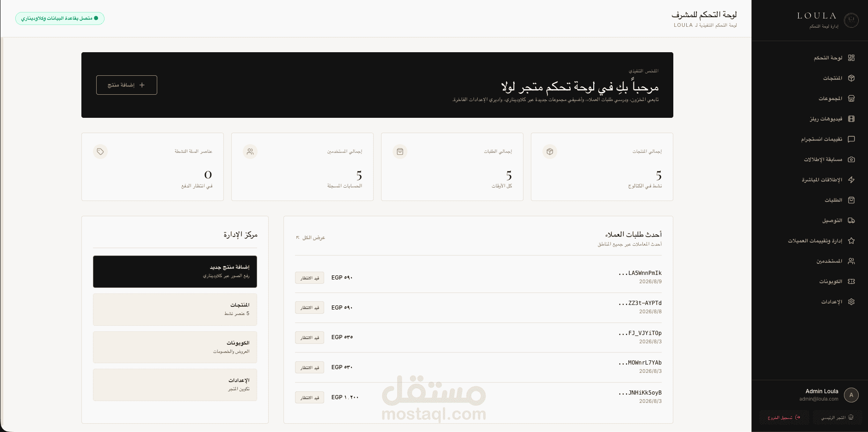The width and height of the screenshot is (868, 432).
Task: Open الطلبات in the sidebar menu
Action: pyautogui.click(x=810, y=200)
